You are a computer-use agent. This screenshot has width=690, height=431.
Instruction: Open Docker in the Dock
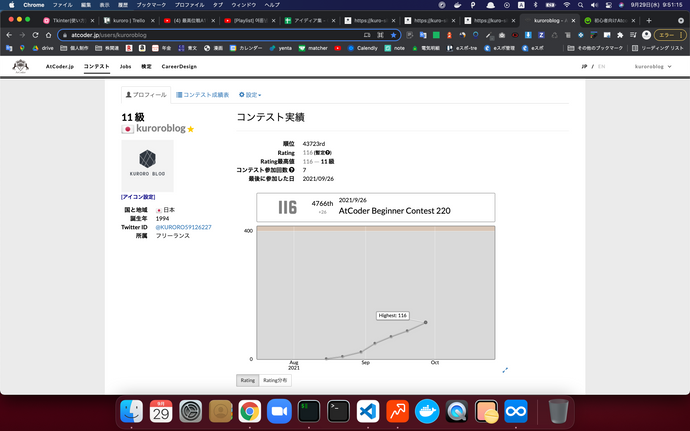tap(427, 412)
